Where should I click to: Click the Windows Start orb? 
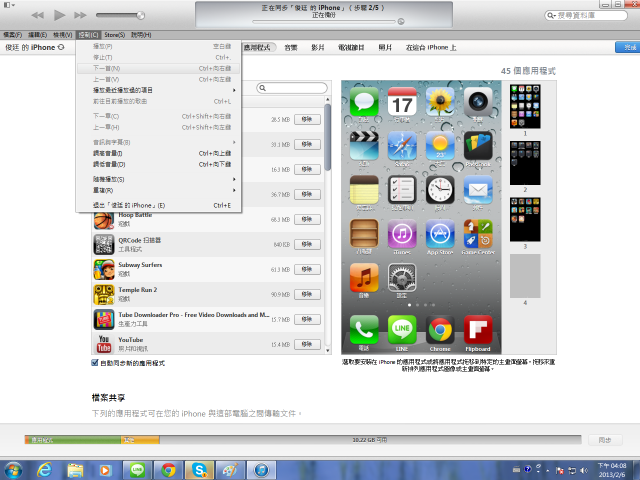point(13,470)
